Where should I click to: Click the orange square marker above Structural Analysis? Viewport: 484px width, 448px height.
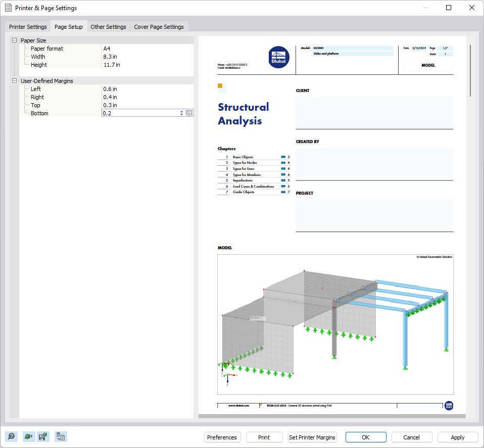pyautogui.click(x=220, y=86)
